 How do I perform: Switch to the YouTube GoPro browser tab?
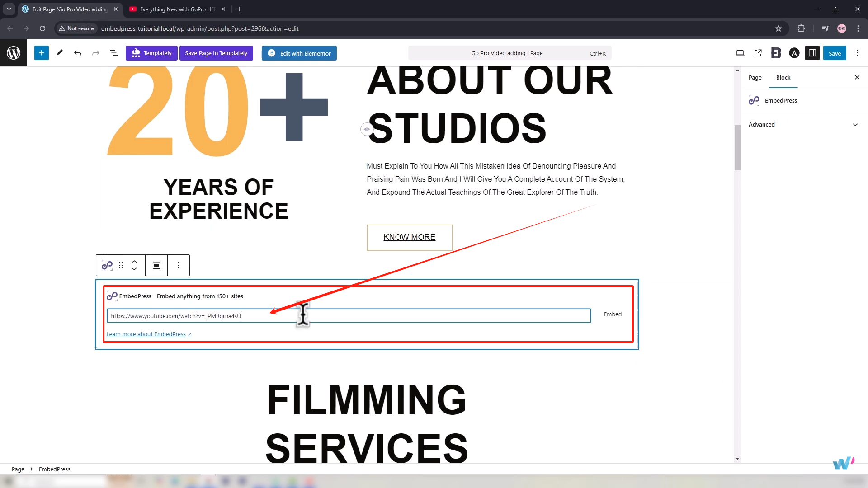coord(177,9)
